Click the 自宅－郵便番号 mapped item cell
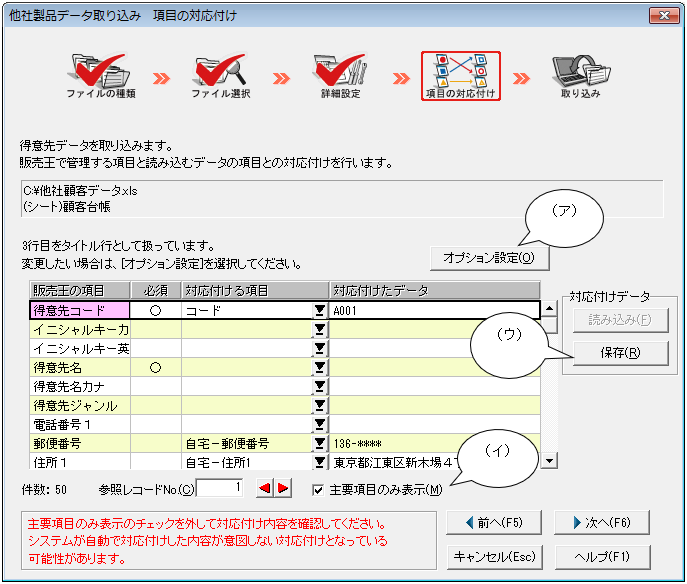Viewport: 687px width, 584px height. (247, 443)
